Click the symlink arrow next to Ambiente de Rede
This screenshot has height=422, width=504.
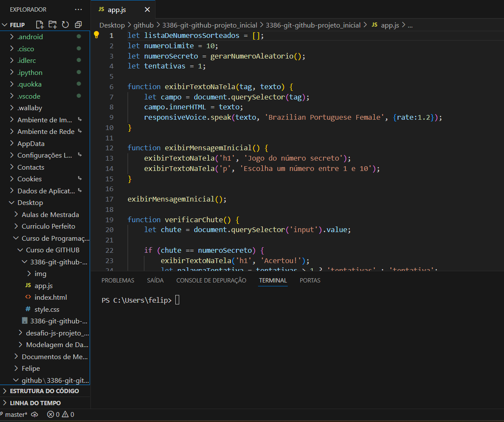[x=80, y=131]
